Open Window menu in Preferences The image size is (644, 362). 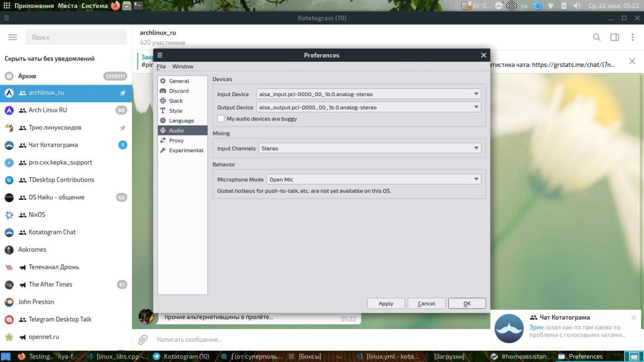183,66
